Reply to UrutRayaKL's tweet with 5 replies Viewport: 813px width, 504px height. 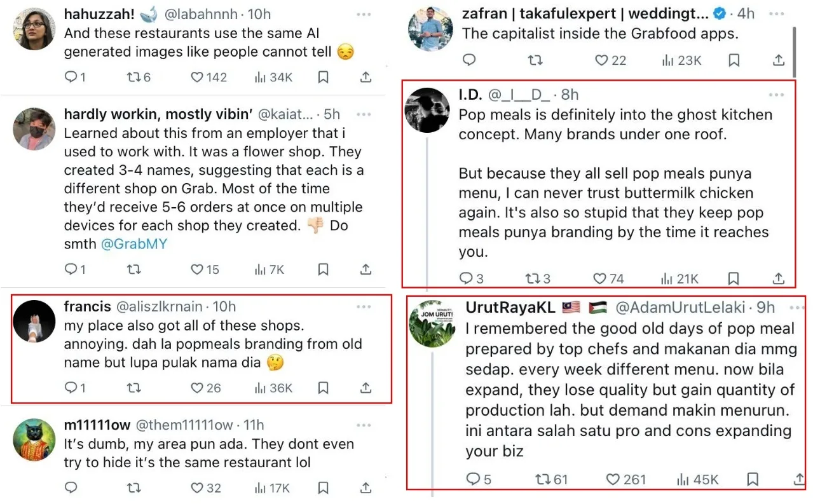(474, 479)
